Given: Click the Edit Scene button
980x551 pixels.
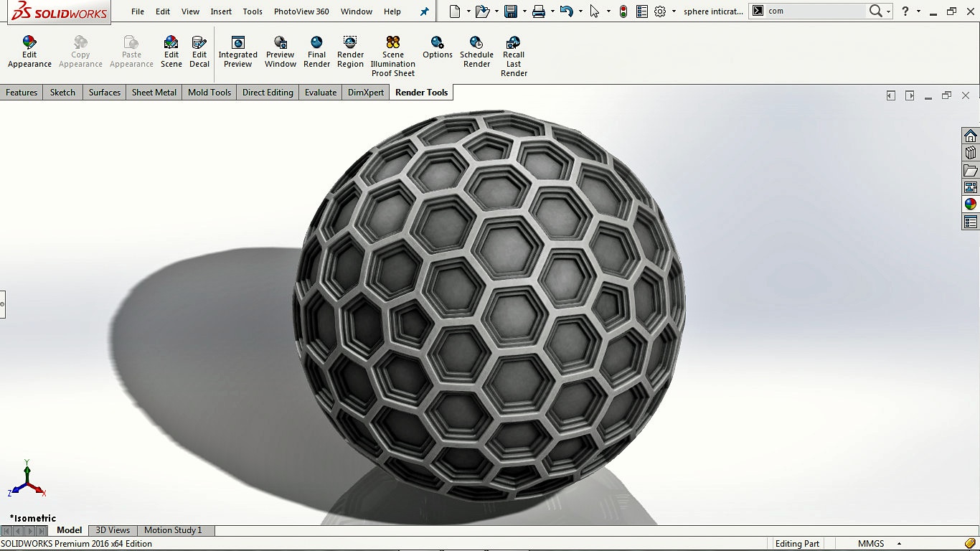Looking at the screenshot, I should (x=171, y=50).
